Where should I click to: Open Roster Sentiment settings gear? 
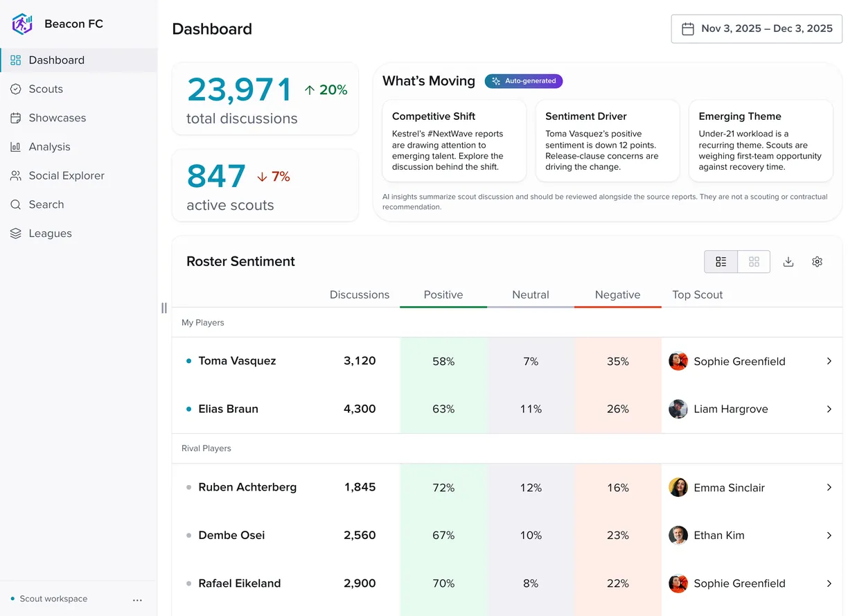pos(817,262)
